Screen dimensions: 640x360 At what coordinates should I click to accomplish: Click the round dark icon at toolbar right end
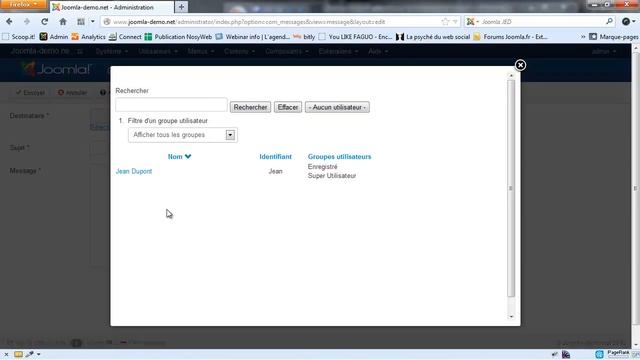click(626, 22)
